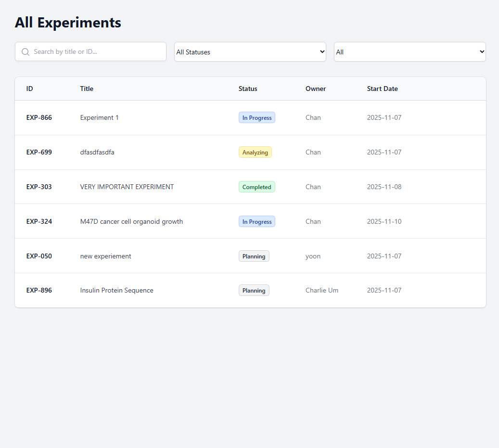
Task: Open the All Statuses dropdown
Action: tap(250, 51)
